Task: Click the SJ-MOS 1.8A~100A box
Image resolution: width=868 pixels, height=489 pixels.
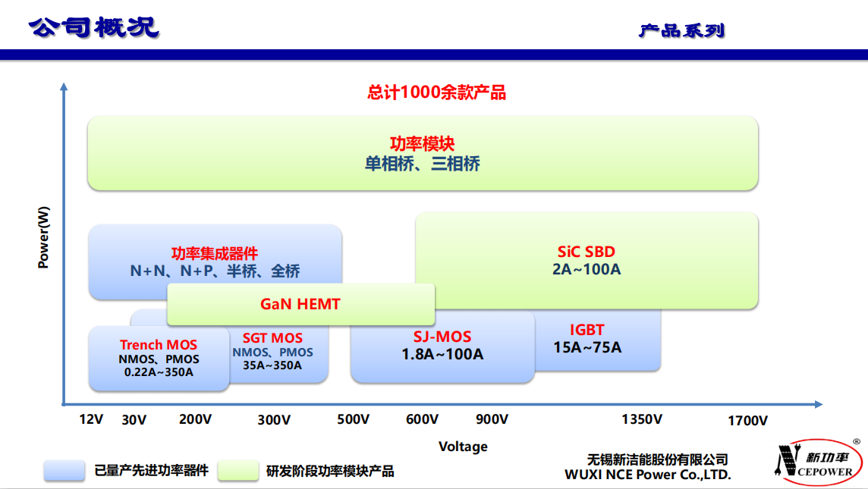Action: (442, 345)
